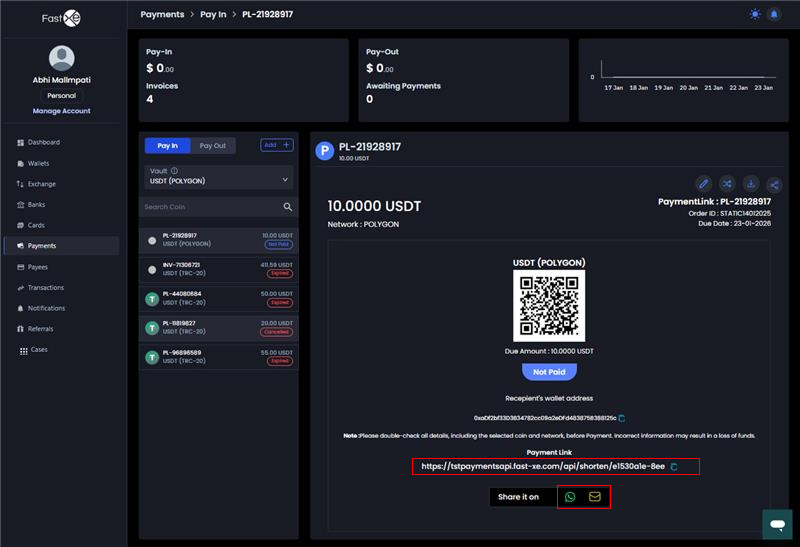Viewport: 800px width, 547px height.
Task: Click the Payees sidebar icon
Action: coord(20,267)
